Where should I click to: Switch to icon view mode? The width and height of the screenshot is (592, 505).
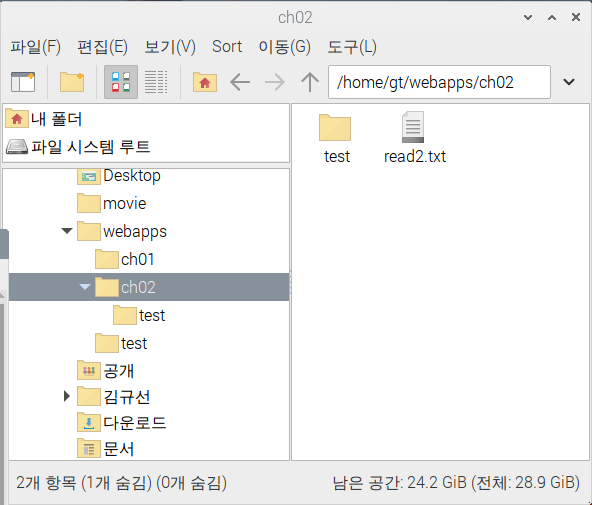[x=121, y=82]
